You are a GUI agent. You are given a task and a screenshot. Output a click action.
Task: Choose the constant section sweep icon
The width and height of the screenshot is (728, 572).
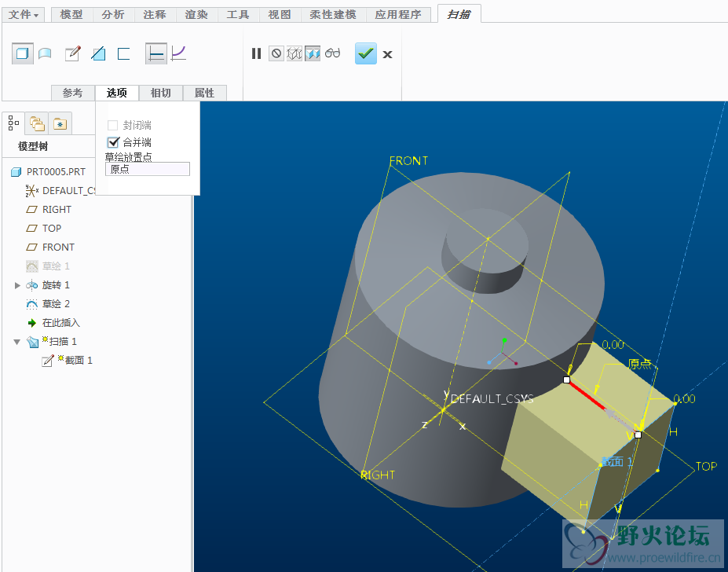[156, 53]
